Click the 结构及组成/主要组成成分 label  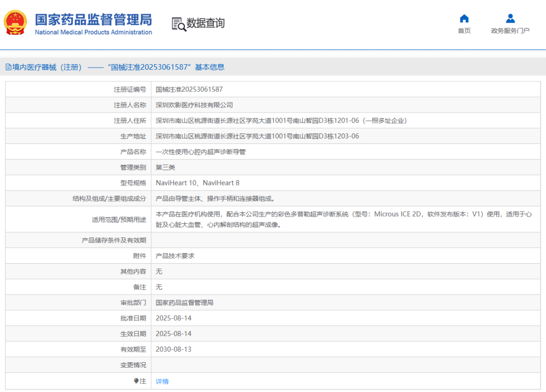(x=109, y=199)
